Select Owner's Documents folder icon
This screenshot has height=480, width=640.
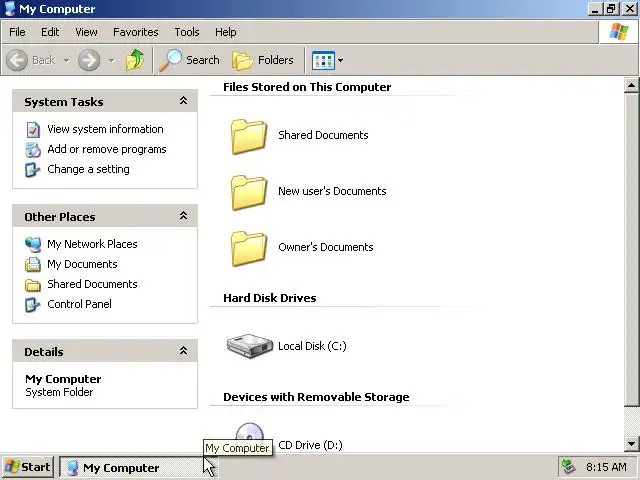pyautogui.click(x=249, y=248)
